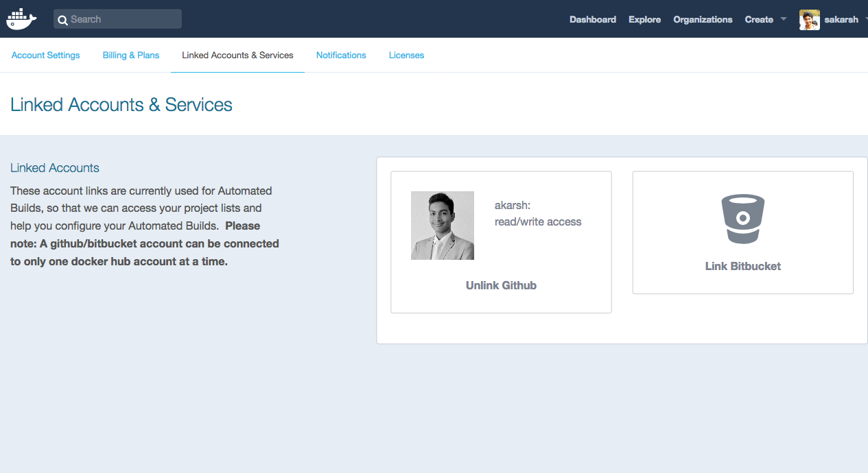Click the 'read/write access' text

(x=538, y=222)
